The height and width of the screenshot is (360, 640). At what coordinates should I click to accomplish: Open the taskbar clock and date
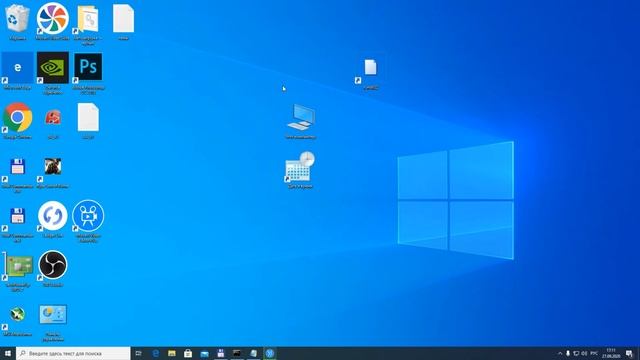point(611,353)
